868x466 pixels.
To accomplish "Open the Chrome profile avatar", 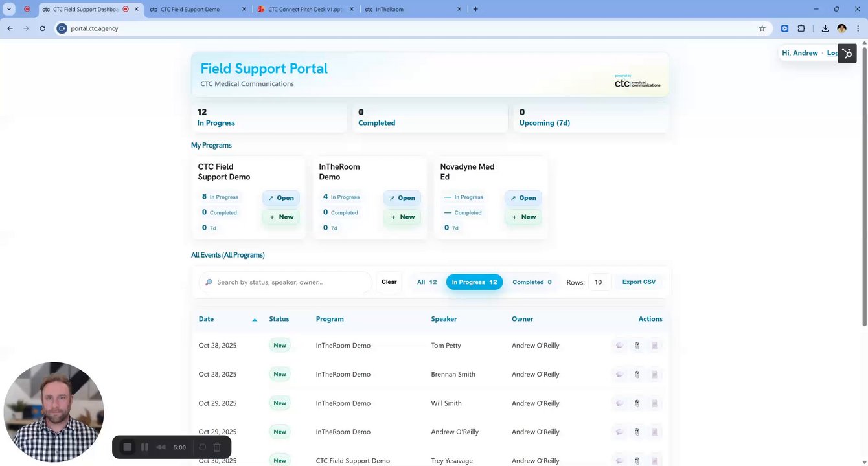I will point(841,28).
